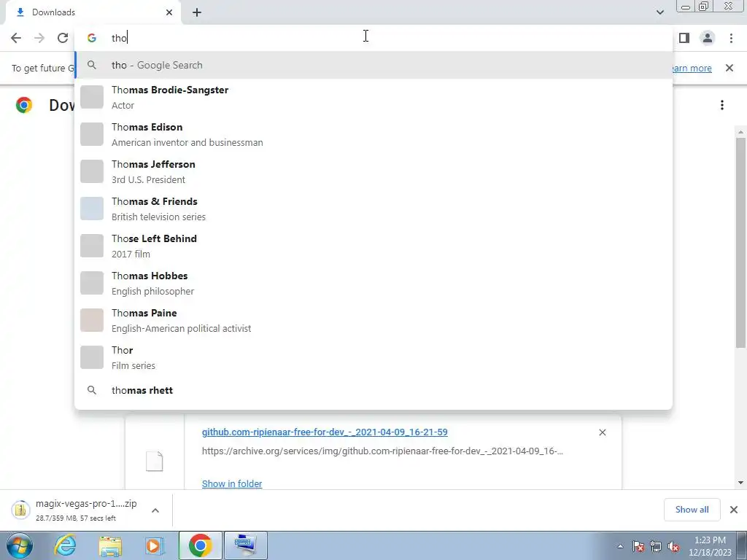Select the Those Left Behind suggestion
The image size is (747, 560).
click(x=373, y=246)
